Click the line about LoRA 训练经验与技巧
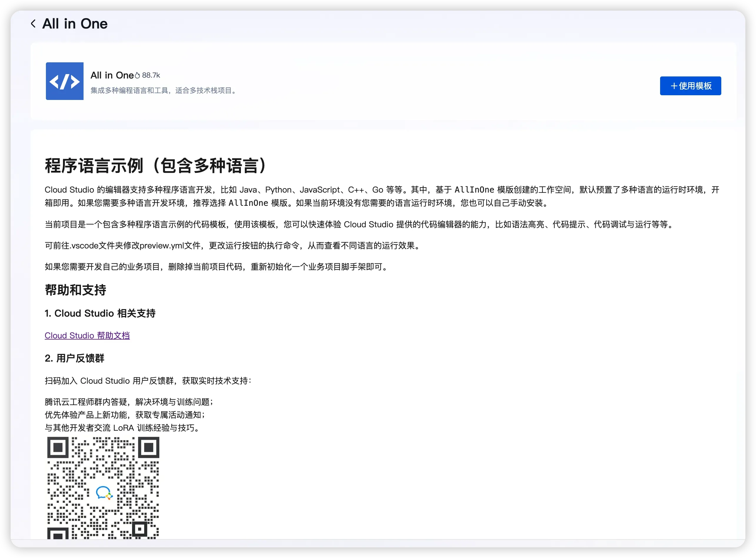Screen dimensions: 756x558 pos(123,428)
